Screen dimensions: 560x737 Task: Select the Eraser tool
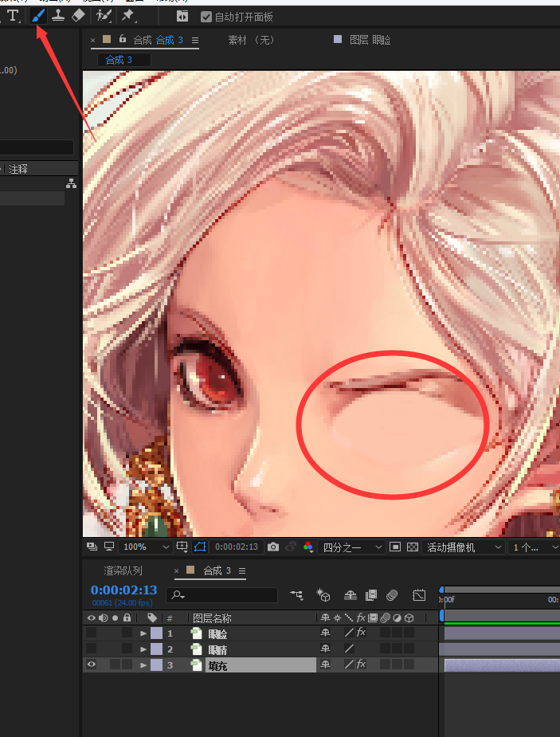78,16
